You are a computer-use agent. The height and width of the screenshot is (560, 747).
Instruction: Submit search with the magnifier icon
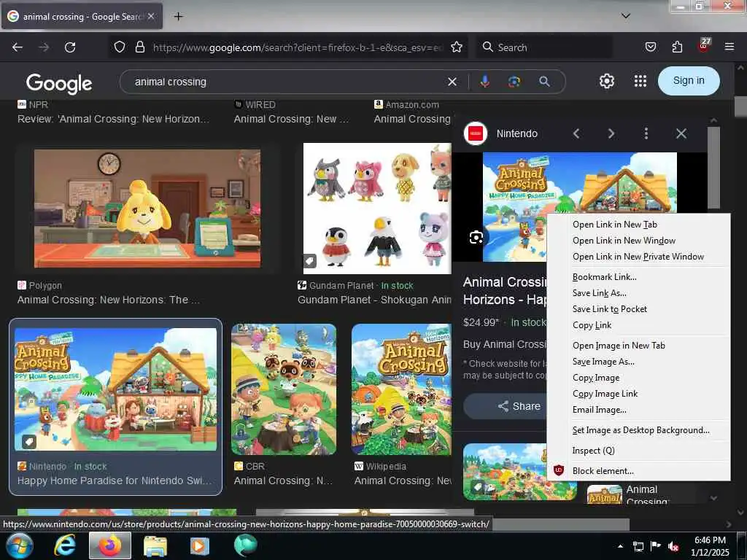pos(544,82)
